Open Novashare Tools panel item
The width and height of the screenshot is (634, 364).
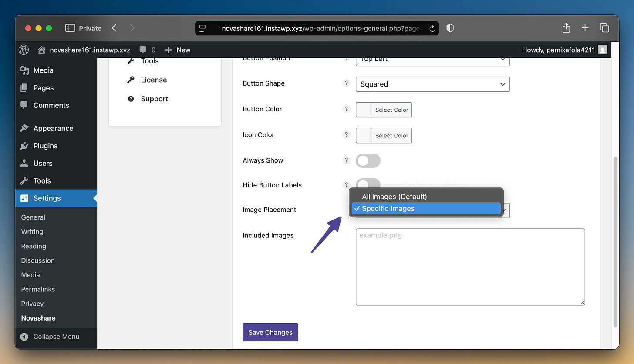(x=150, y=61)
